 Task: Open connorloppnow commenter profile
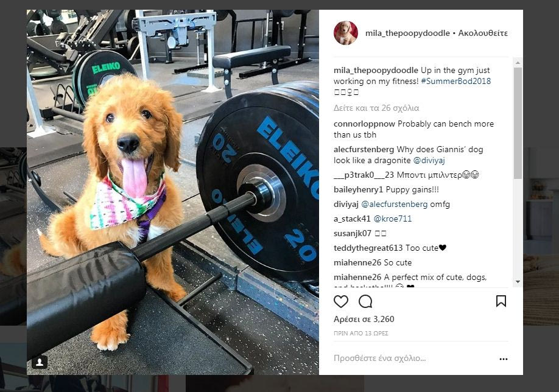click(x=364, y=124)
